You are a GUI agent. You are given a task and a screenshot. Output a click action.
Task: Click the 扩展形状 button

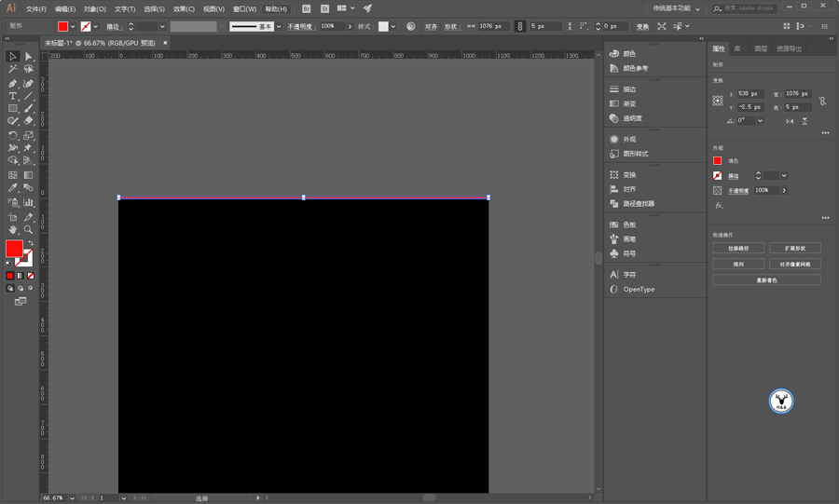[795, 248]
